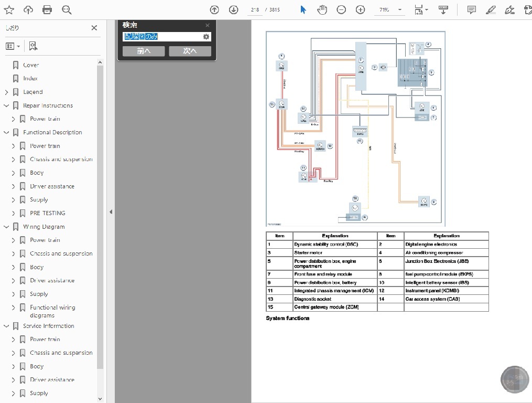The height and width of the screenshot is (403, 532).
Task: Open Chassis and suspension under Wiring Diagram
Action: (61, 254)
